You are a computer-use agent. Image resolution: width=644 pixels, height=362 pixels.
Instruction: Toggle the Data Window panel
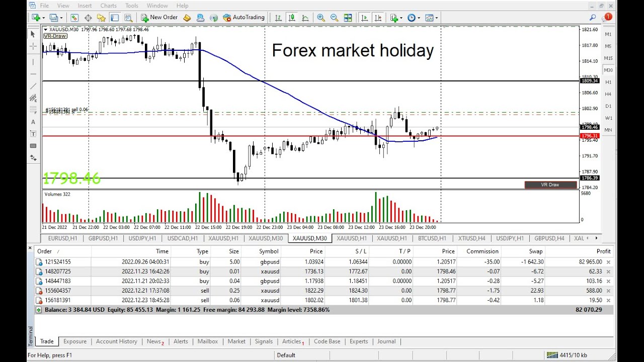88,18
